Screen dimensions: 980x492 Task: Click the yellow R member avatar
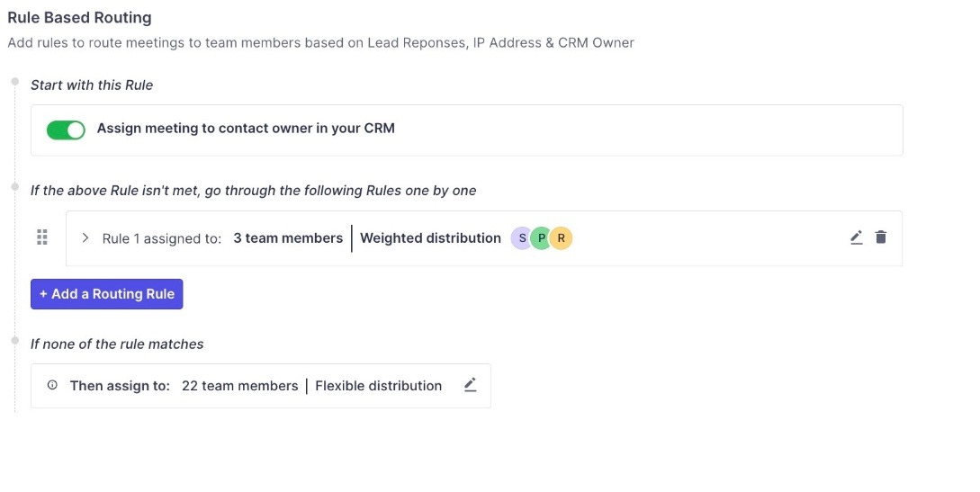[561, 238]
